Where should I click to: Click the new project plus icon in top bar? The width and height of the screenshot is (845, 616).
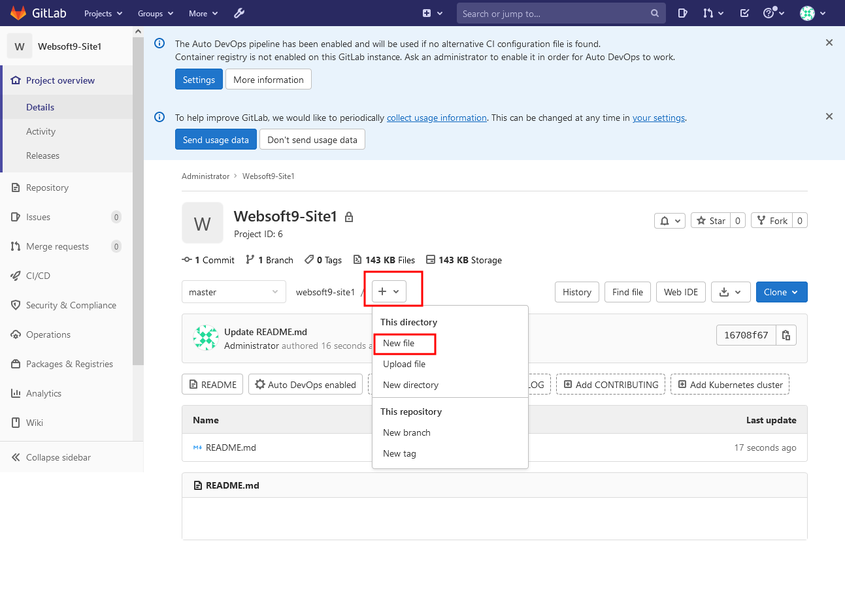point(427,13)
